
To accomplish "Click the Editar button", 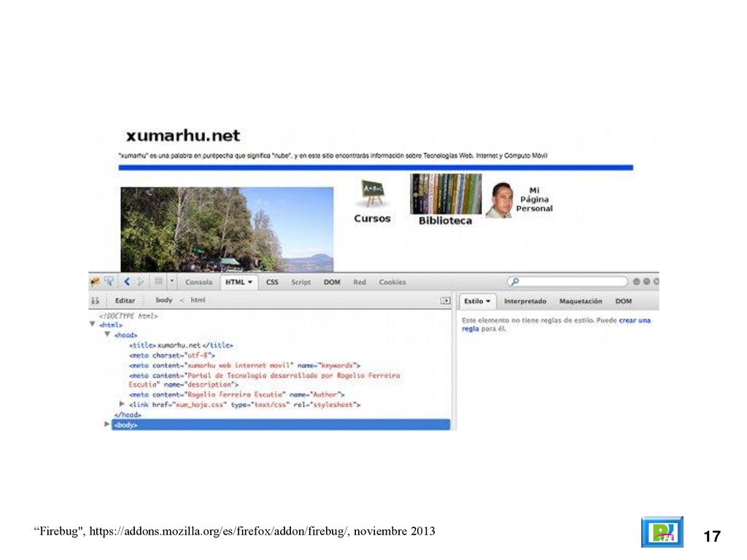I will [x=125, y=300].
